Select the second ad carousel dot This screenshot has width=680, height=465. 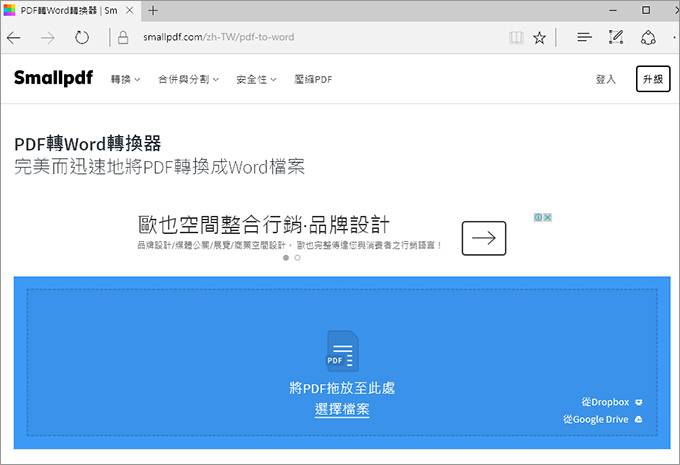click(x=298, y=258)
